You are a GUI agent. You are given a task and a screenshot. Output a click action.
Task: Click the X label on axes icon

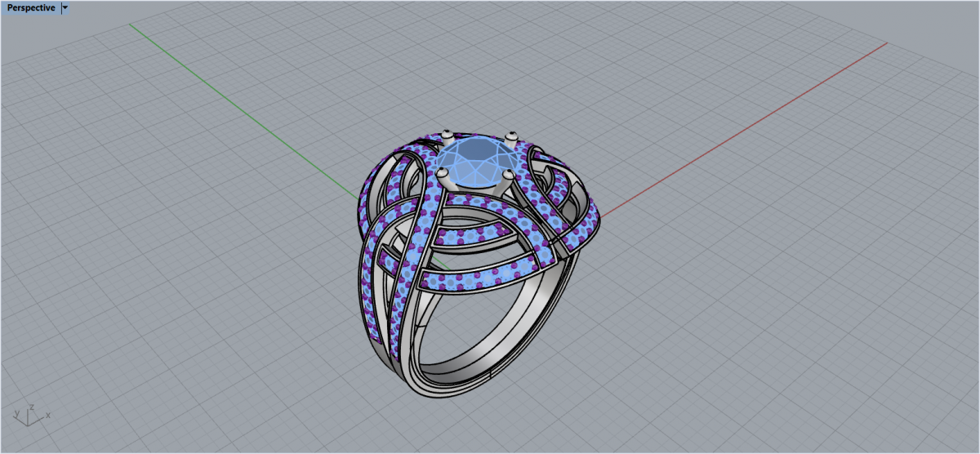click(48, 416)
